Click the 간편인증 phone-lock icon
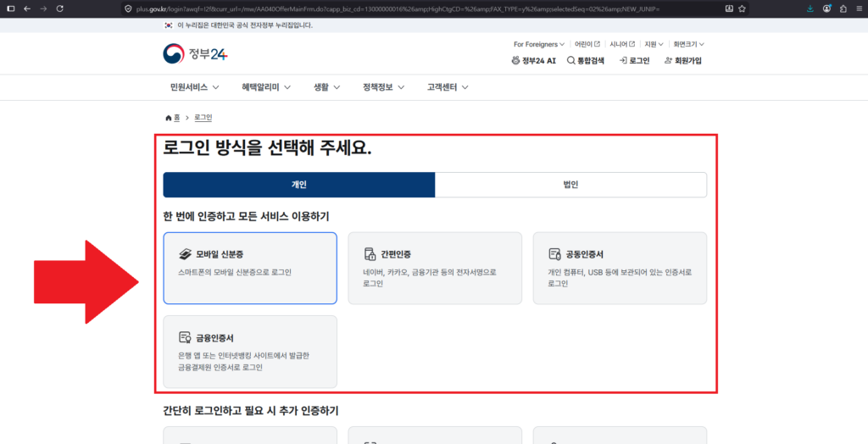 pos(370,255)
